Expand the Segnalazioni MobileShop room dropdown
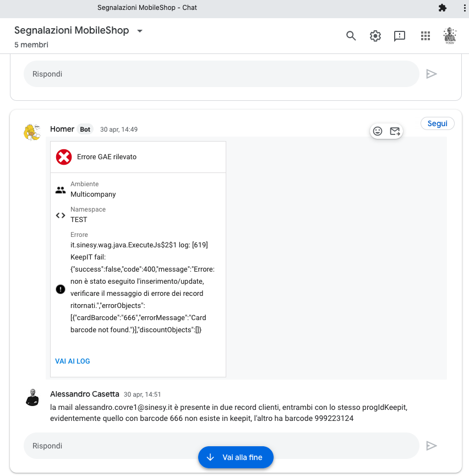Image resolution: width=469 pixels, height=476 pixels. [140, 31]
